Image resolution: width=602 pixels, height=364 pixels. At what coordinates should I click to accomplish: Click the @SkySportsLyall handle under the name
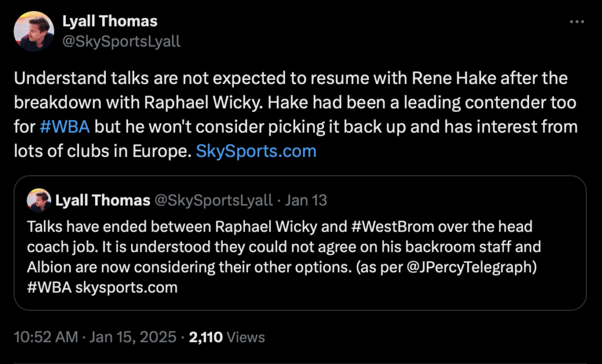point(121,42)
